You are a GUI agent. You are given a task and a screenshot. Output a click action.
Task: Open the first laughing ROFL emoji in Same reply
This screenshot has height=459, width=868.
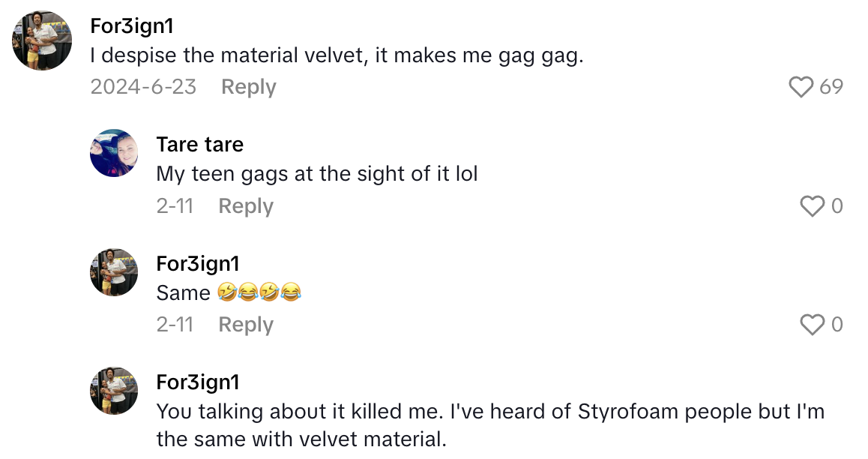tap(227, 292)
